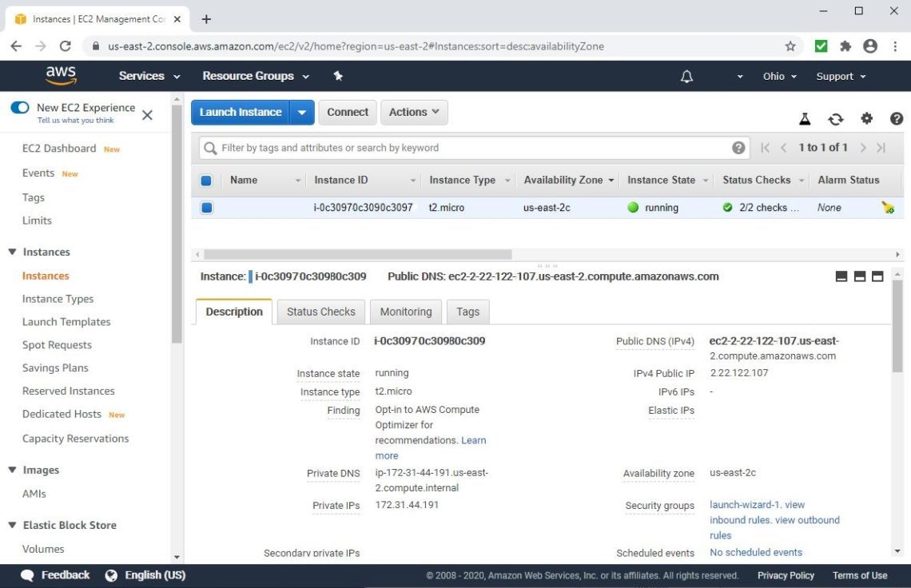The width and height of the screenshot is (911, 588).
Task: Reload the browser page
Action: (66, 46)
